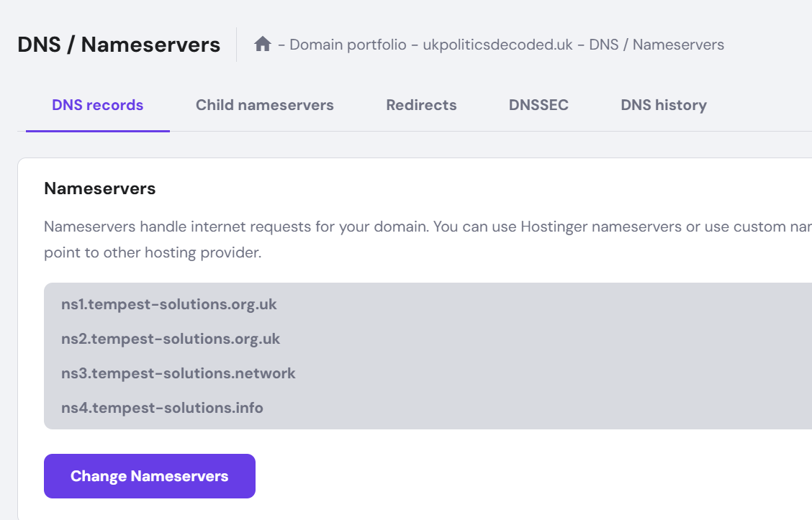Click the vertical divider beside the page title
Image resolution: width=812 pixels, height=520 pixels.
coord(236,45)
